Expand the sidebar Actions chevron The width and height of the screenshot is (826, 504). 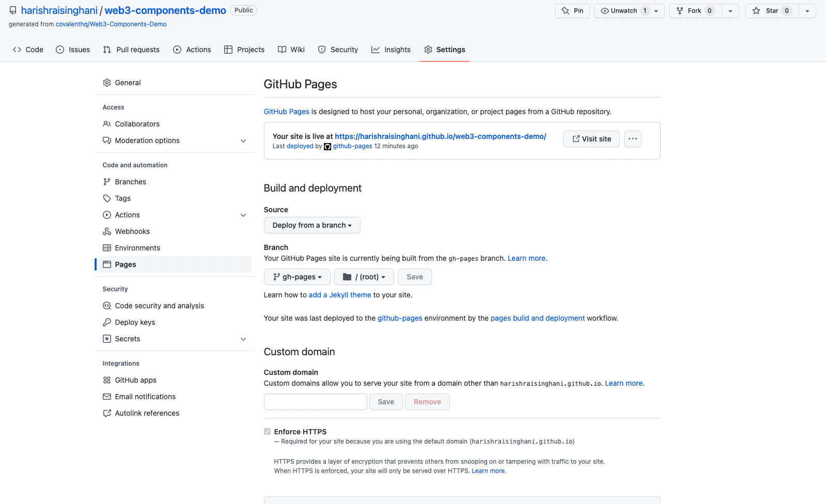(x=243, y=215)
